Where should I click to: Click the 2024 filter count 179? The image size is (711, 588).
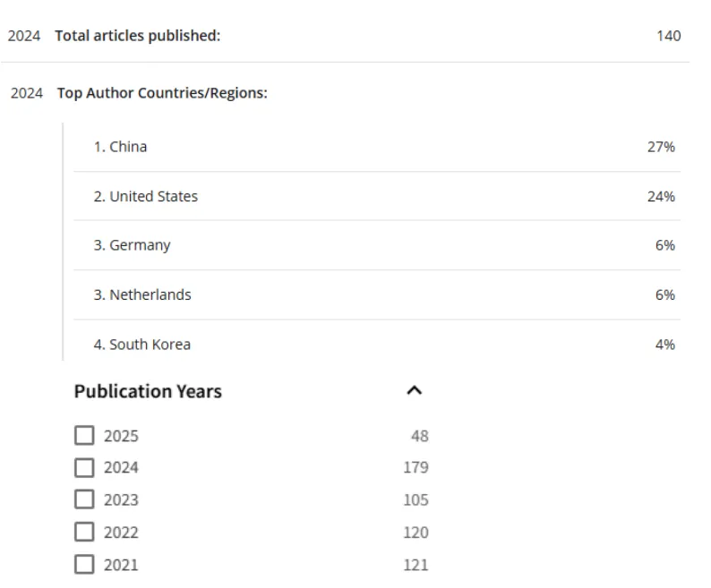coord(415,467)
